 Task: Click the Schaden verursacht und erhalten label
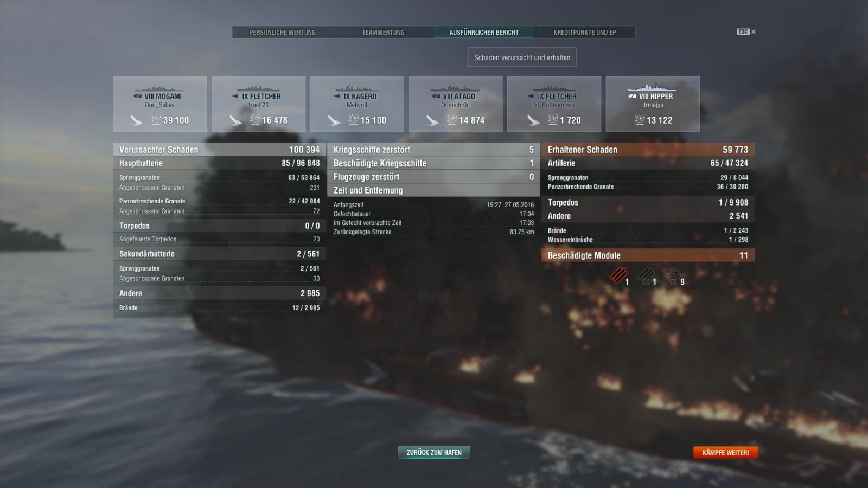522,57
